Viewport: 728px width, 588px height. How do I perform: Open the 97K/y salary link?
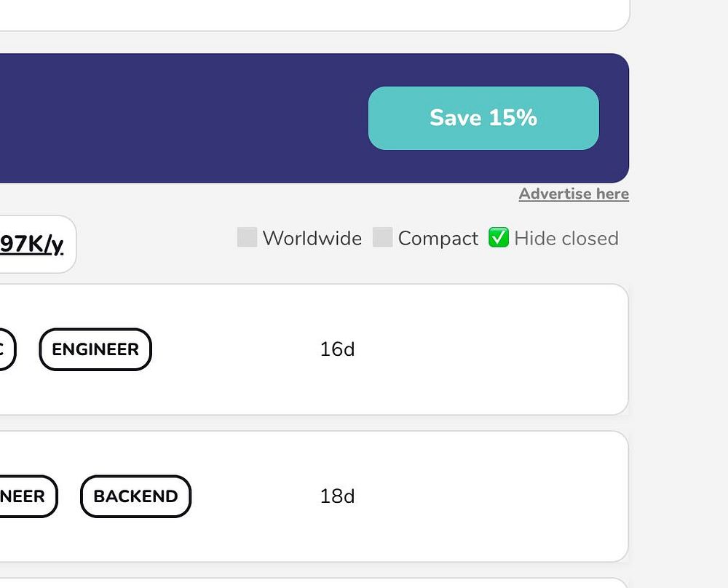[31, 245]
